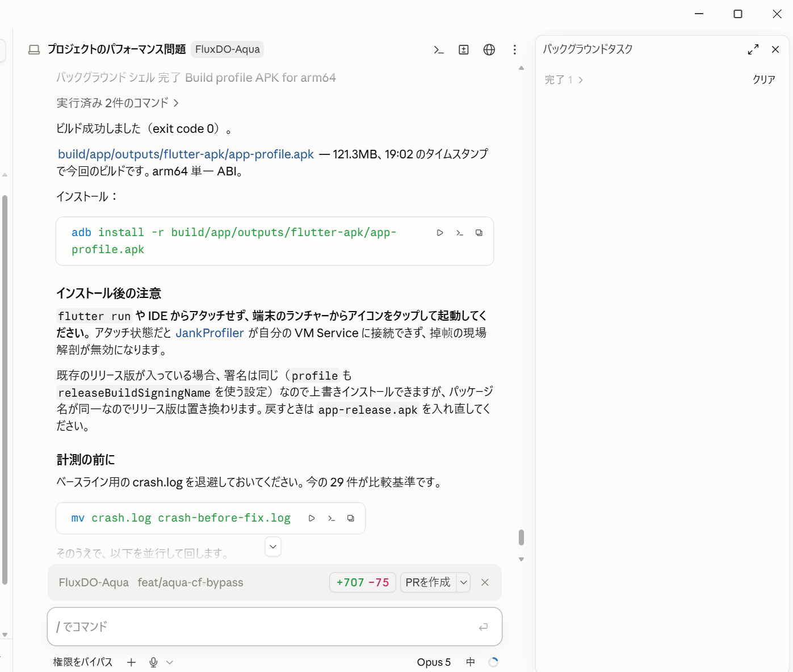
Task: Open the diff view panel icon
Action: (464, 50)
